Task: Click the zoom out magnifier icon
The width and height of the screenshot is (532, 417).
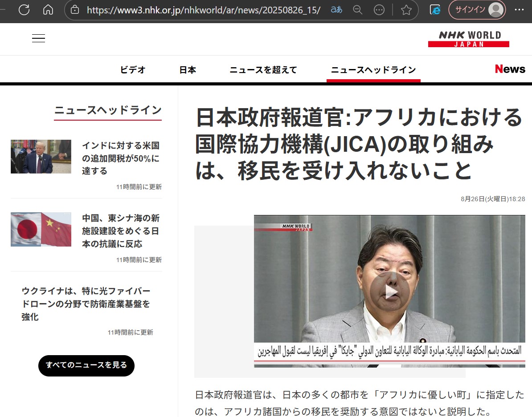Action: 358,10
